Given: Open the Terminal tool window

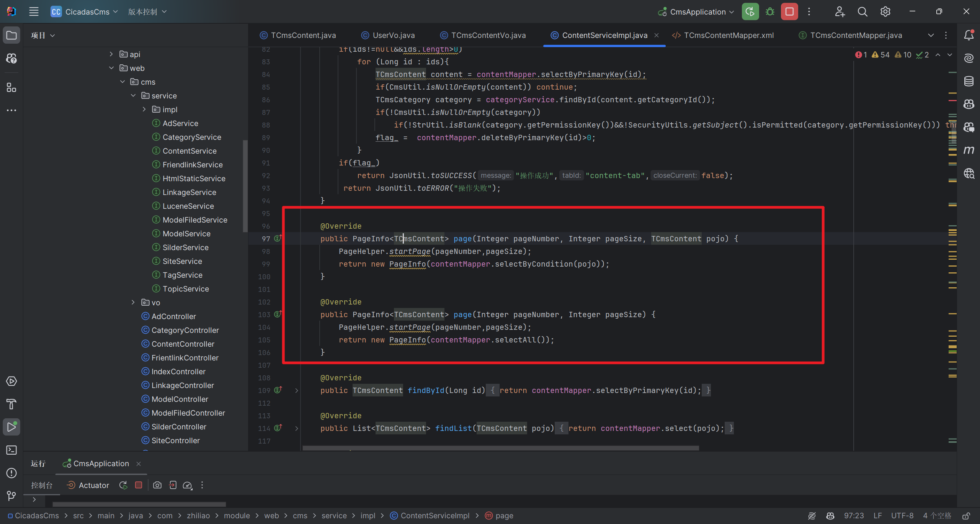Looking at the screenshot, I should 11,450.
